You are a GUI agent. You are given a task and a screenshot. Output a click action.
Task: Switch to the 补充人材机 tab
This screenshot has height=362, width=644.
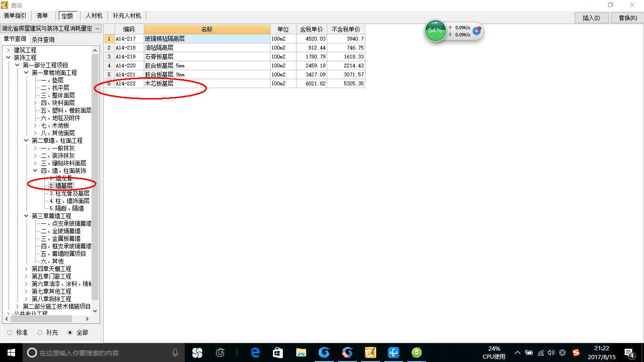tap(127, 16)
